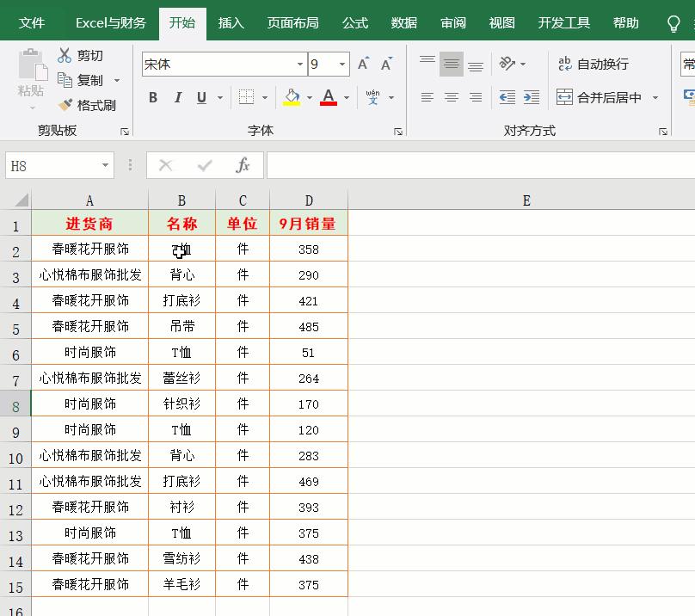Click the fx insert function icon
This screenshot has height=616, width=695.
(x=243, y=165)
